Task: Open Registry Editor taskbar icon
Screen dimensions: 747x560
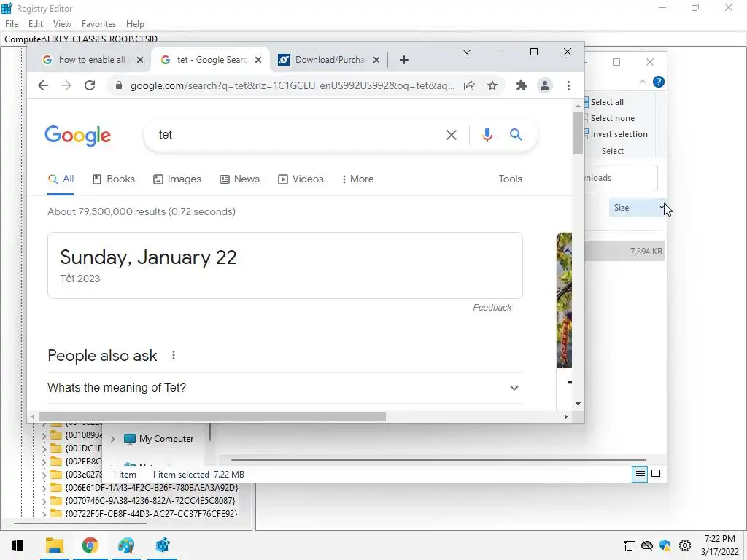Action: pyautogui.click(x=163, y=545)
